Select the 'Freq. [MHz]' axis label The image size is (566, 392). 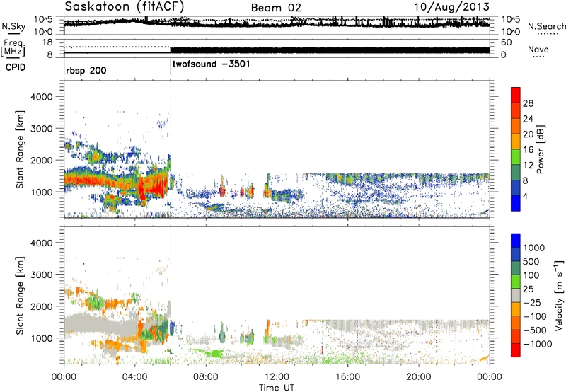[x=13, y=47]
